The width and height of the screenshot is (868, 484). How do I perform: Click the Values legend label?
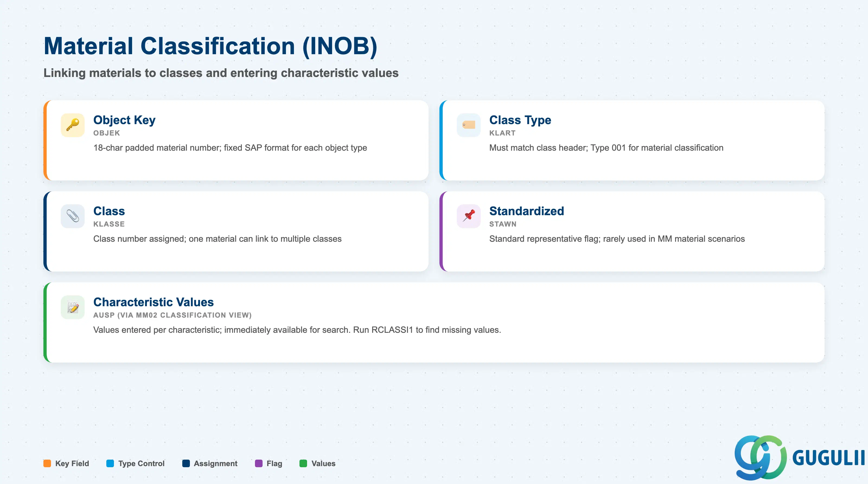pyautogui.click(x=324, y=463)
